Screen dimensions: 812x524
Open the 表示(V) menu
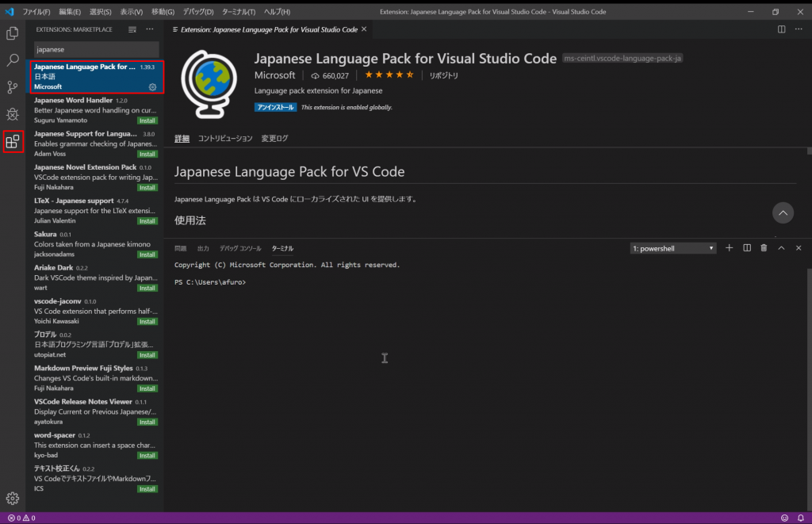click(x=132, y=11)
